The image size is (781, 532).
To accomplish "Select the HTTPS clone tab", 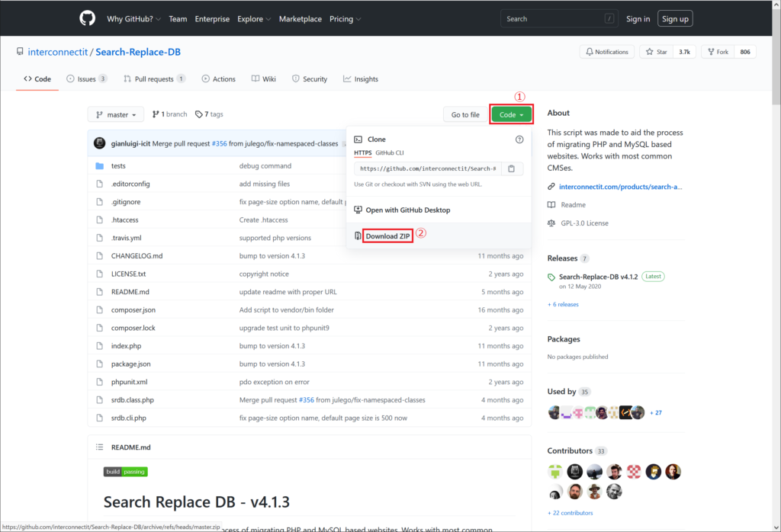I will click(362, 152).
